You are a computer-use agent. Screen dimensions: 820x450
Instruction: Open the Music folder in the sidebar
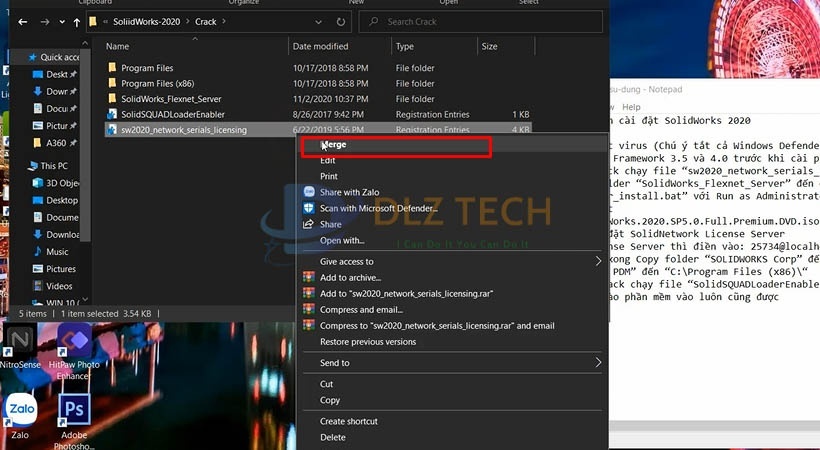tap(51, 252)
